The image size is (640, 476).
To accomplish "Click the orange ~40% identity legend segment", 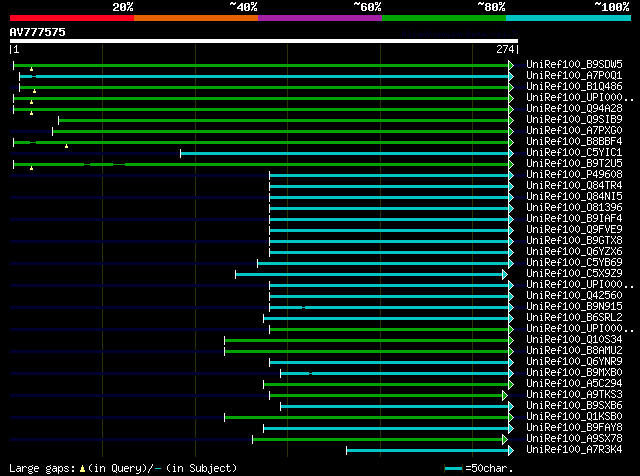I will point(196,18).
